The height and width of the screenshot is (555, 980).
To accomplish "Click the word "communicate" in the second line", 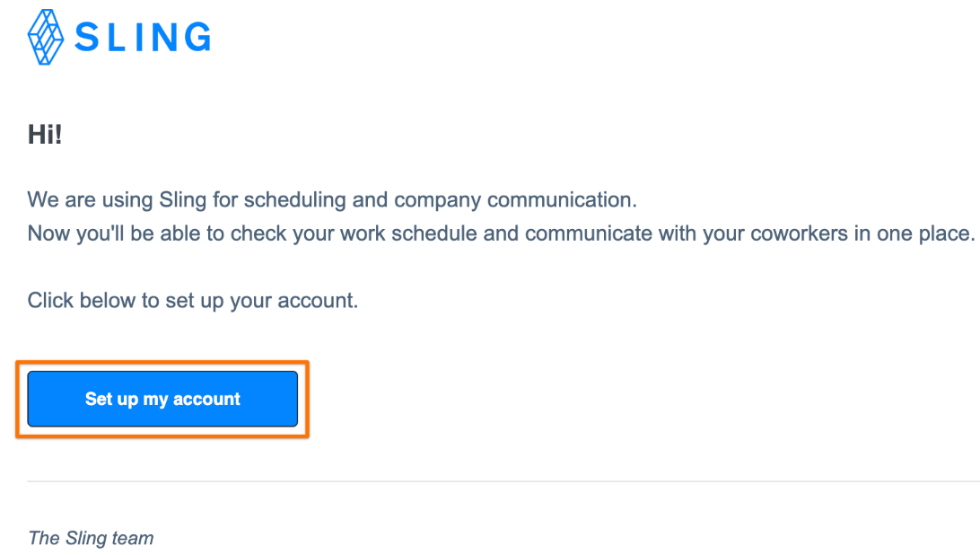I will 589,233.
